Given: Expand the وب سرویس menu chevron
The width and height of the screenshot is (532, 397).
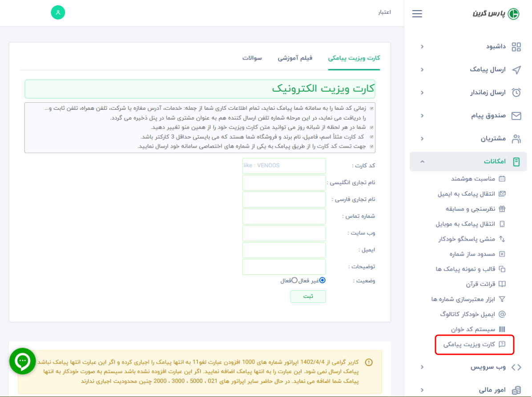Looking at the screenshot, I should pyautogui.click(x=422, y=367).
